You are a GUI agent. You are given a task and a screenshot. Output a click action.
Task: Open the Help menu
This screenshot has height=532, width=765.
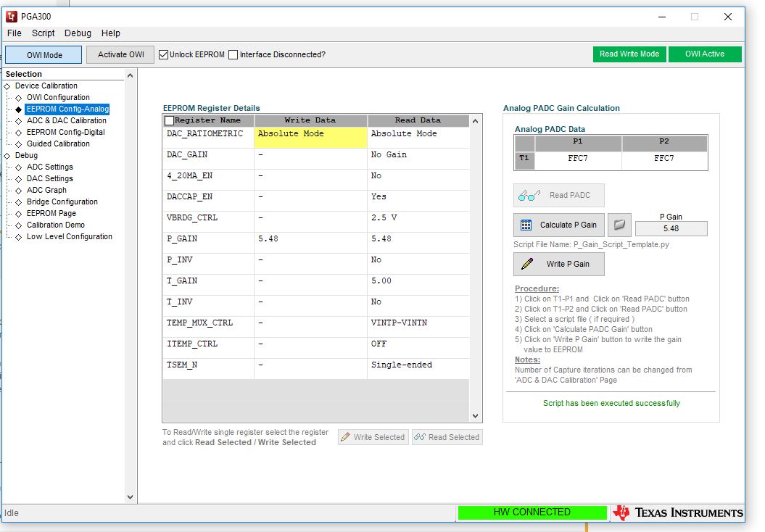click(111, 33)
